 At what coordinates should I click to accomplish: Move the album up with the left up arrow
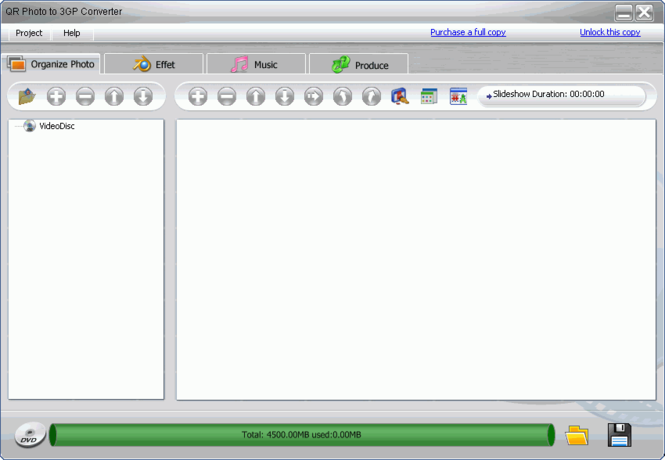[x=114, y=96]
